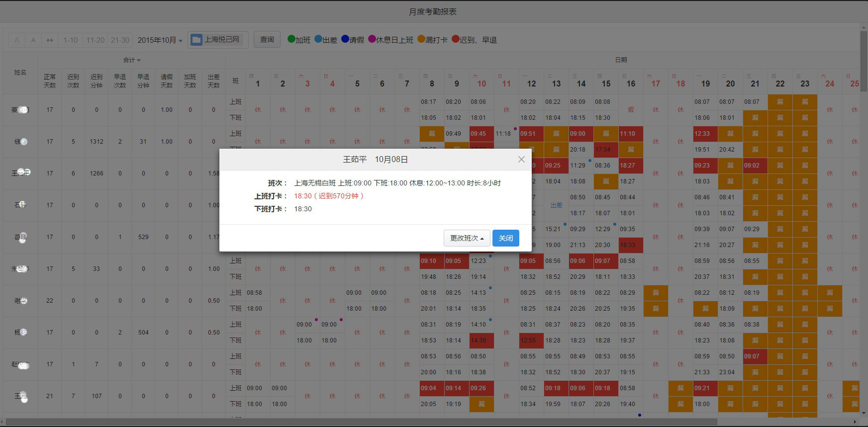This screenshot has height=427, width=868.
Task: Click the dark blue 请假 legend dot
Action: point(345,39)
